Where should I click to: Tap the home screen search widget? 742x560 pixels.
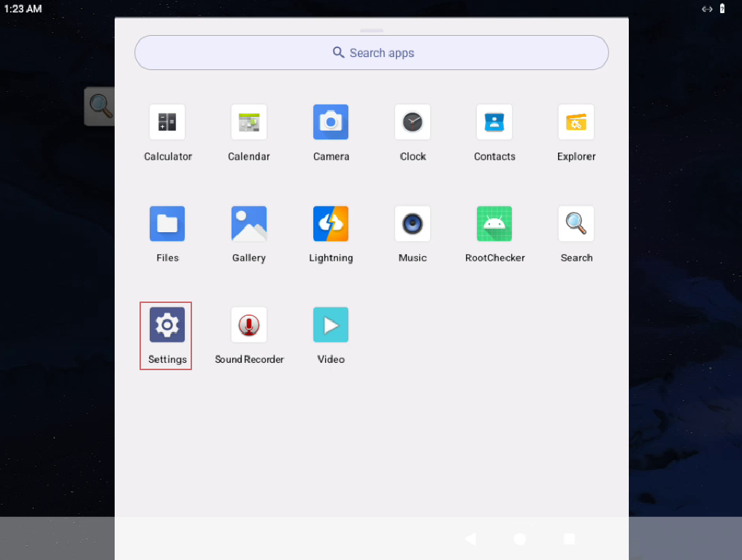[100, 107]
